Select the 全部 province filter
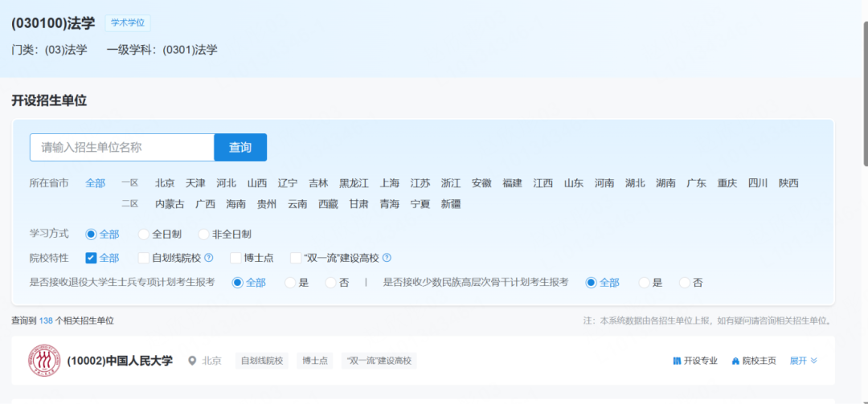The height and width of the screenshot is (404, 868). tap(95, 183)
